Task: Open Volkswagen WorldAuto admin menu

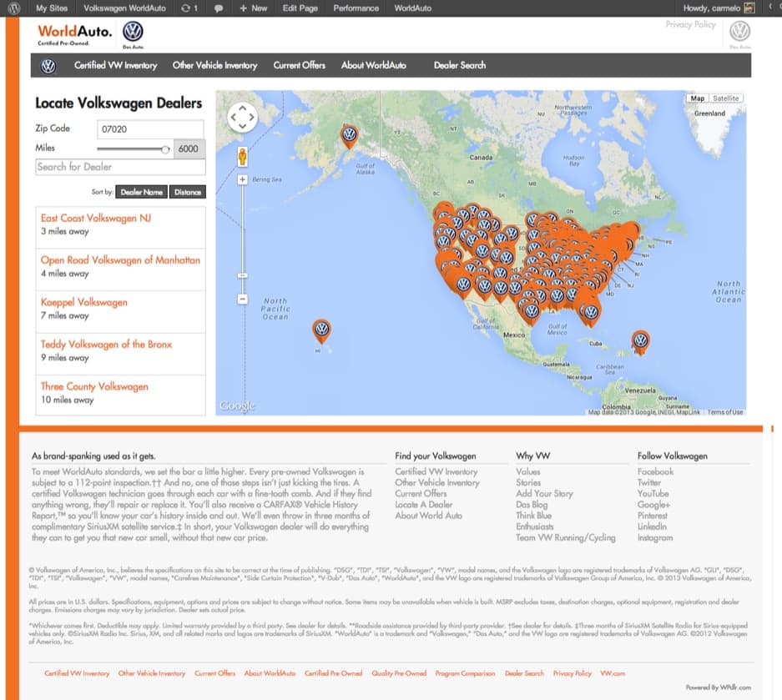Action: point(124,8)
